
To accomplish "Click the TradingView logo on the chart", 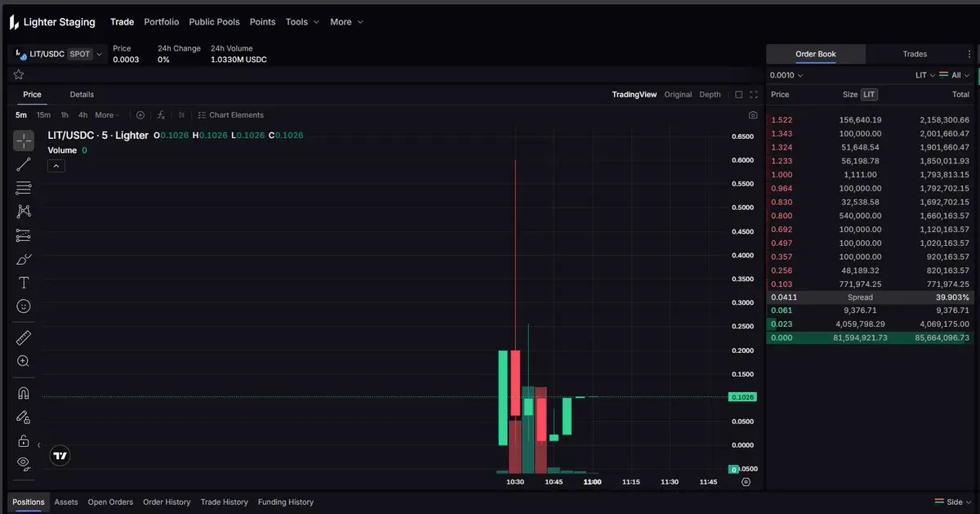I will coord(60,456).
